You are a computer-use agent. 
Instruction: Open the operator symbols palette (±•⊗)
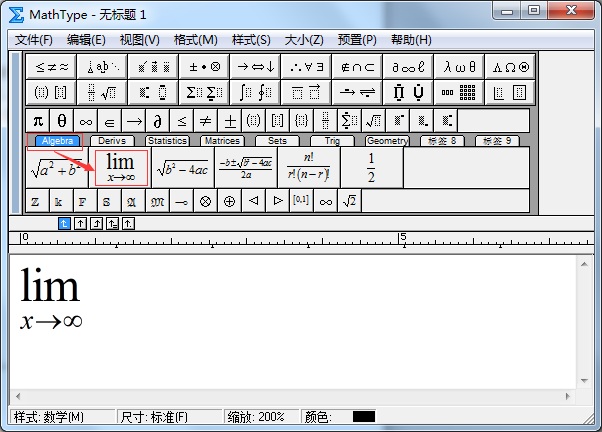[x=205, y=67]
